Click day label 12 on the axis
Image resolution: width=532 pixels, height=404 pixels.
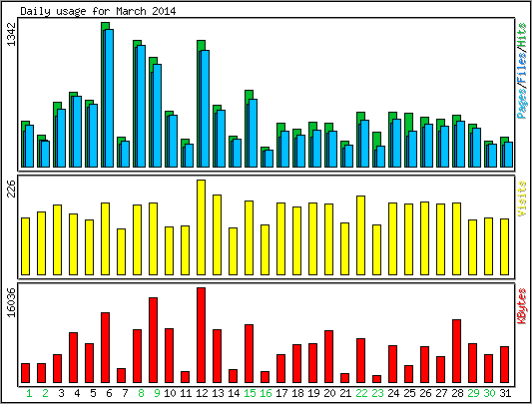(x=202, y=393)
